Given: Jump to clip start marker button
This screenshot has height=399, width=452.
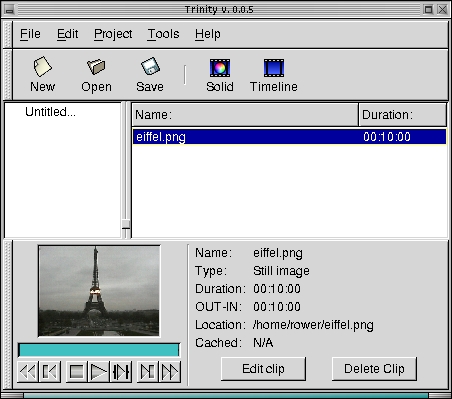Looking at the screenshot, I should pos(50,372).
